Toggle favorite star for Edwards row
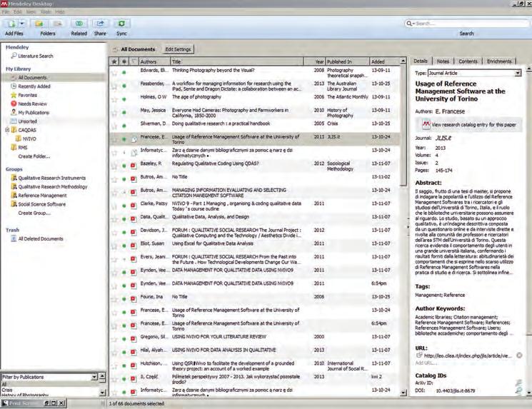This screenshot has height=409, width=532. (x=114, y=73)
